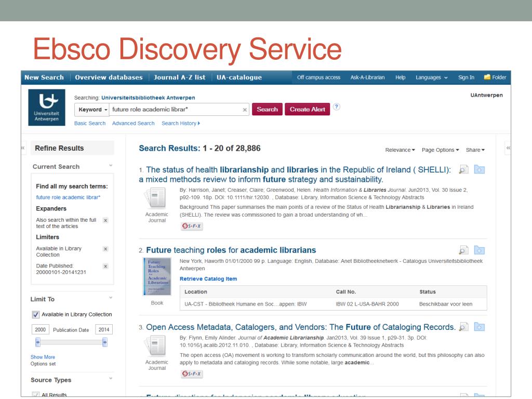Add Open Access Metadata result to folder

coord(479,327)
